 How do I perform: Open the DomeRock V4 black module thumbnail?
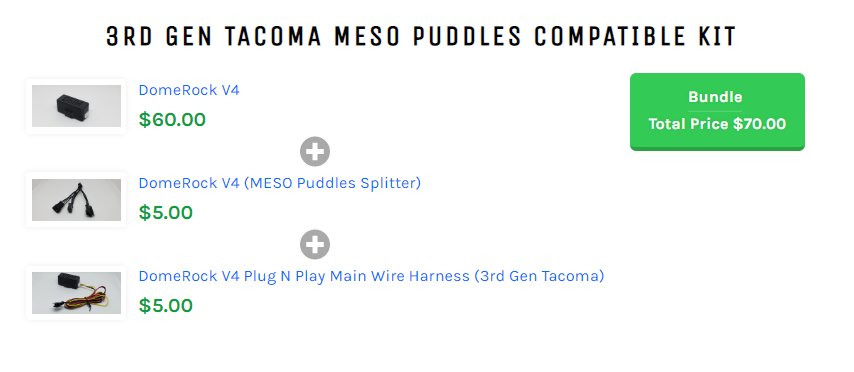[76, 106]
